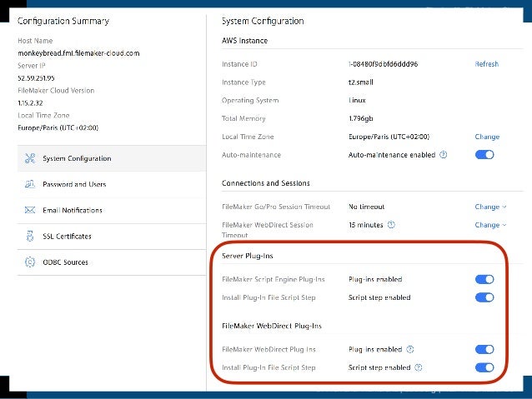Viewport: 532px width, 399px height.
Task: Toggle WebDirect Install Plug-In File Script Step switch
Action: (484, 367)
